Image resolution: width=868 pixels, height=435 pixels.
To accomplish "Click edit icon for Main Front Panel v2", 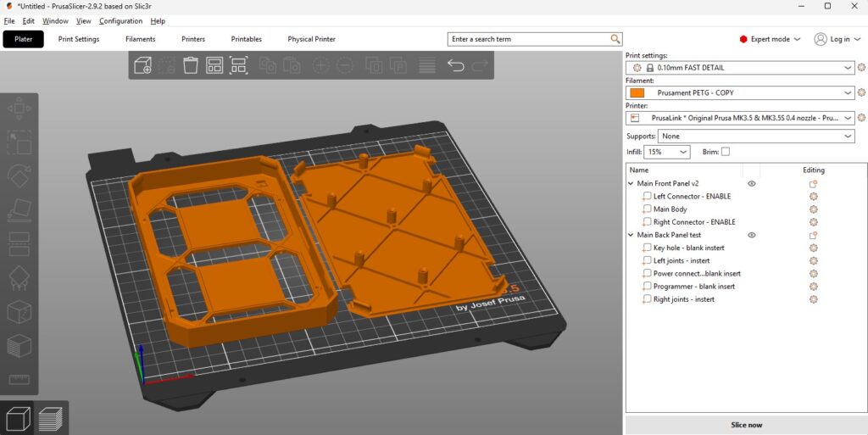I will point(813,184).
